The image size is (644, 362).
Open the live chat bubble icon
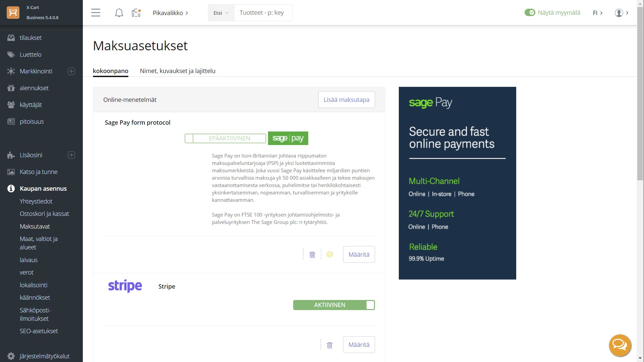[x=620, y=345]
